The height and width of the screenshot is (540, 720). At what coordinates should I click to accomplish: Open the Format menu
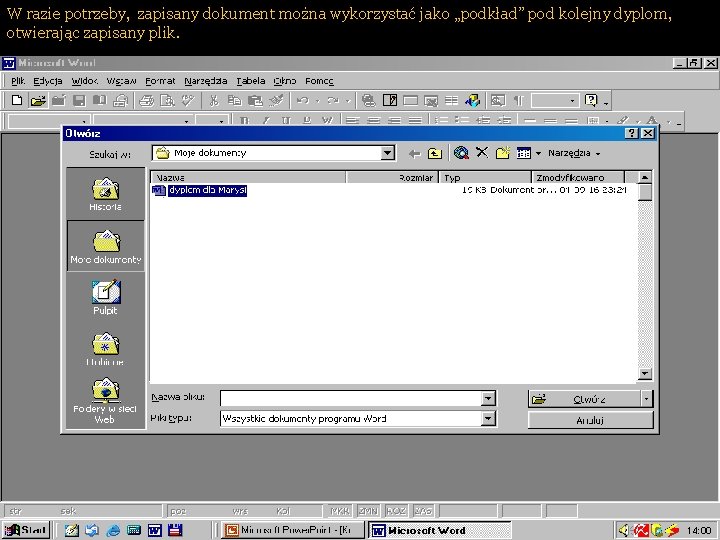pyautogui.click(x=160, y=81)
